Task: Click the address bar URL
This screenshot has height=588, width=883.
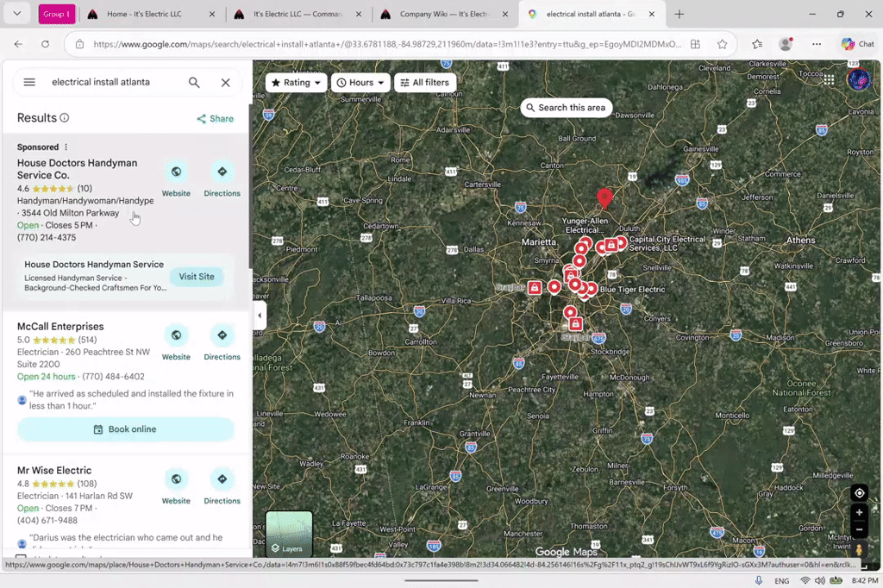Action: tap(387, 44)
